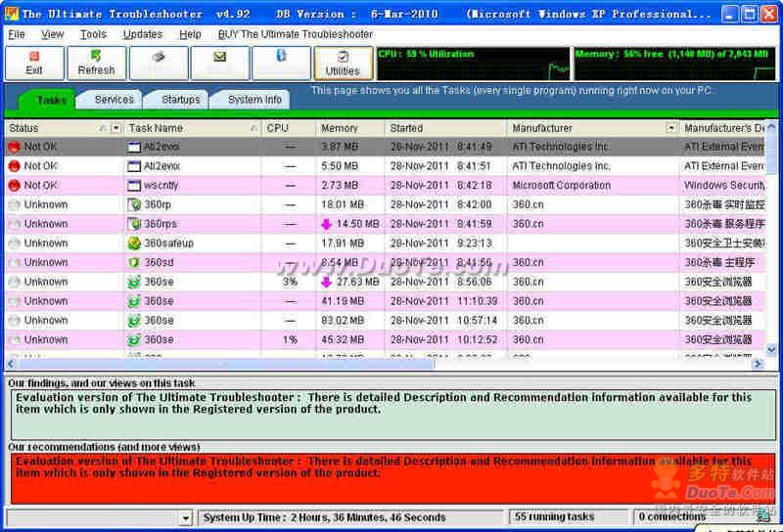783x532 pixels.
Task: Click vertical scrollbar down arrow of task list
Action: click(x=771, y=349)
